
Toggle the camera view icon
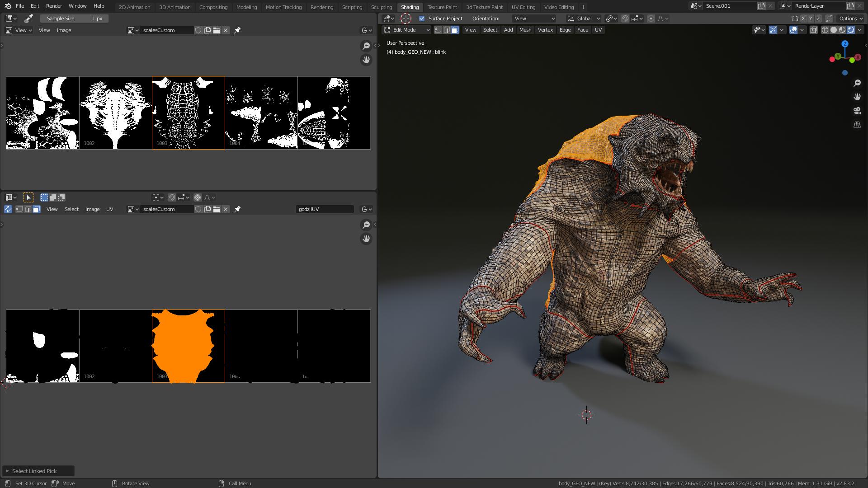(857, 111)
